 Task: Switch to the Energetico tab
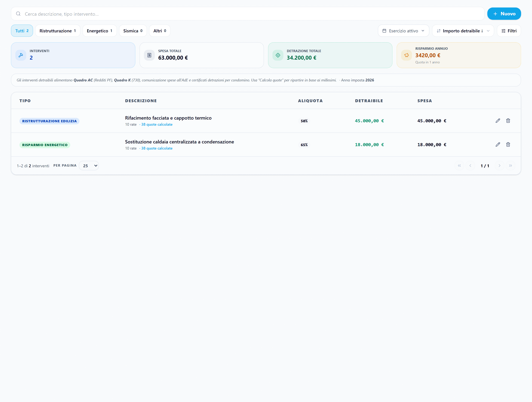[100, 31]
